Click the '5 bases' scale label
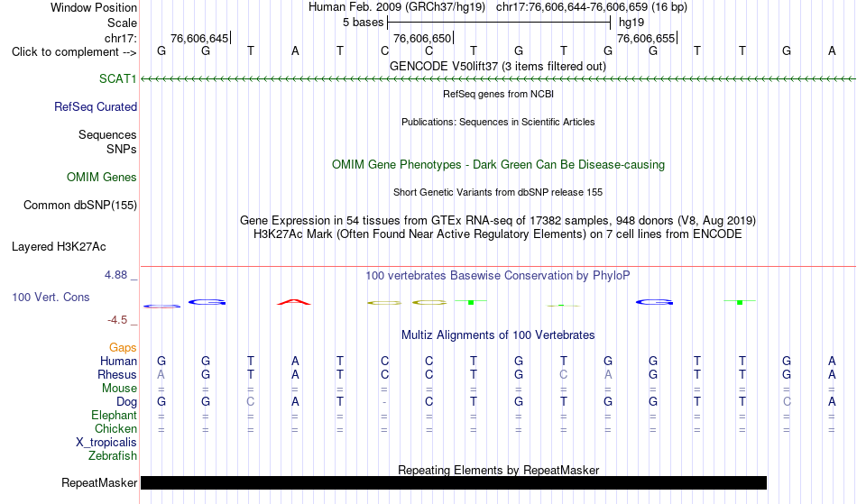 (x=363, y=23)
